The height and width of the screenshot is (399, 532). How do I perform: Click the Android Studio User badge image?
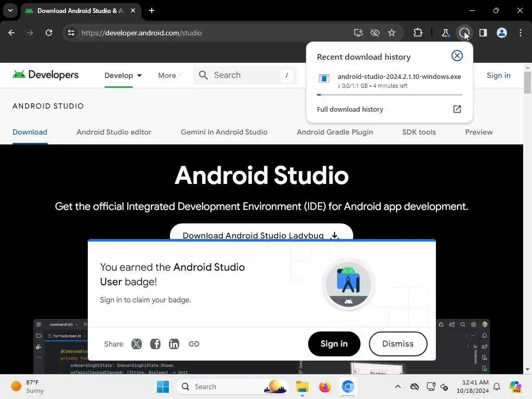[349, 284]
